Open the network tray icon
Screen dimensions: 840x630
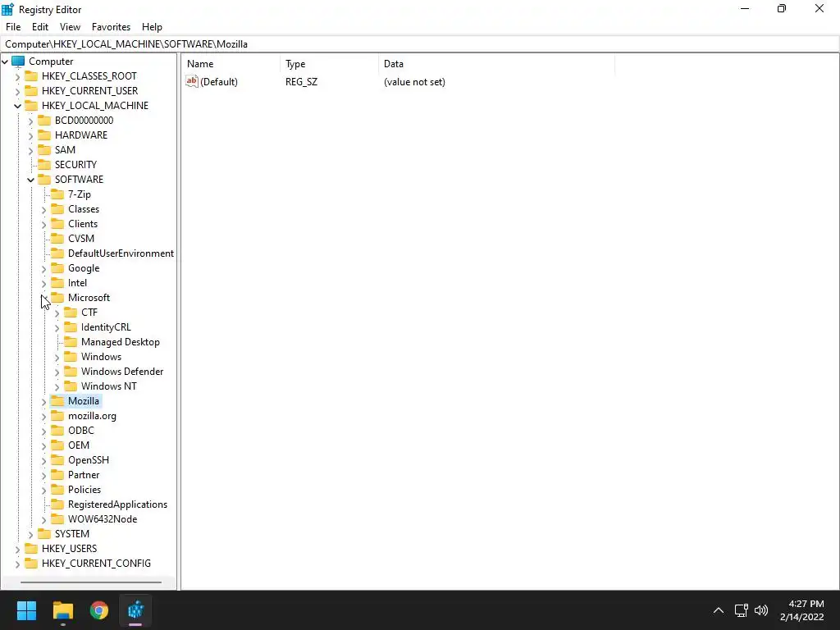pyautogui.click(x=741, y=610)
